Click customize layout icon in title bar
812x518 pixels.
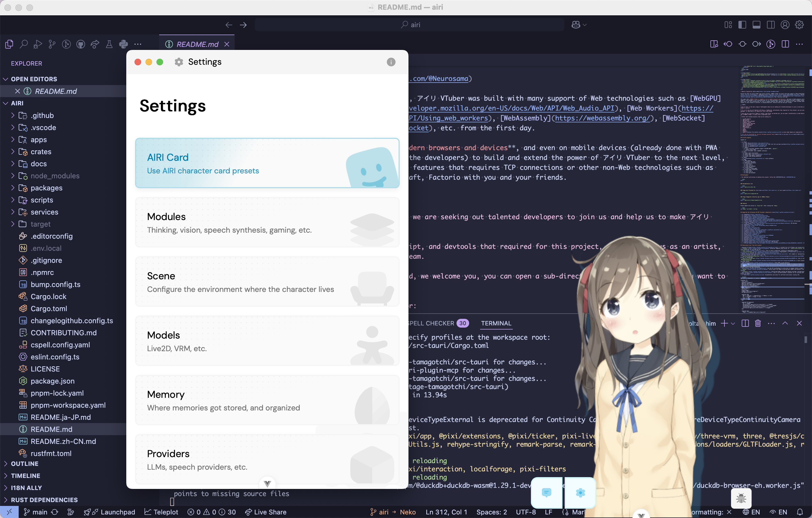click(728, 25)
